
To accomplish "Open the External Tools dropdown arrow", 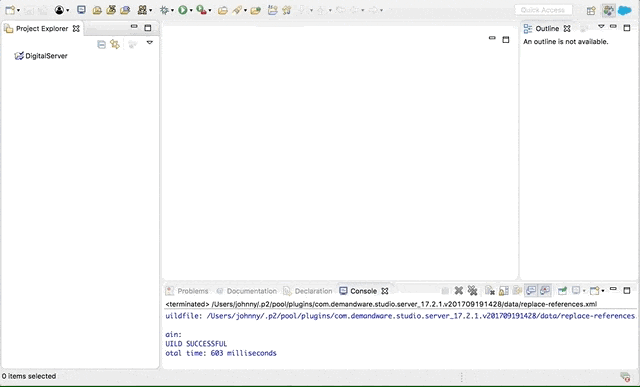I will tap(210, 11).
